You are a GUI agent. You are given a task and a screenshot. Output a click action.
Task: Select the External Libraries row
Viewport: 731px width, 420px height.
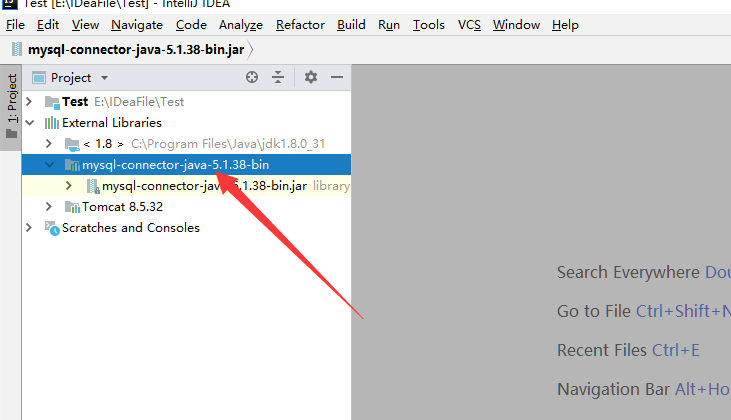186,123
